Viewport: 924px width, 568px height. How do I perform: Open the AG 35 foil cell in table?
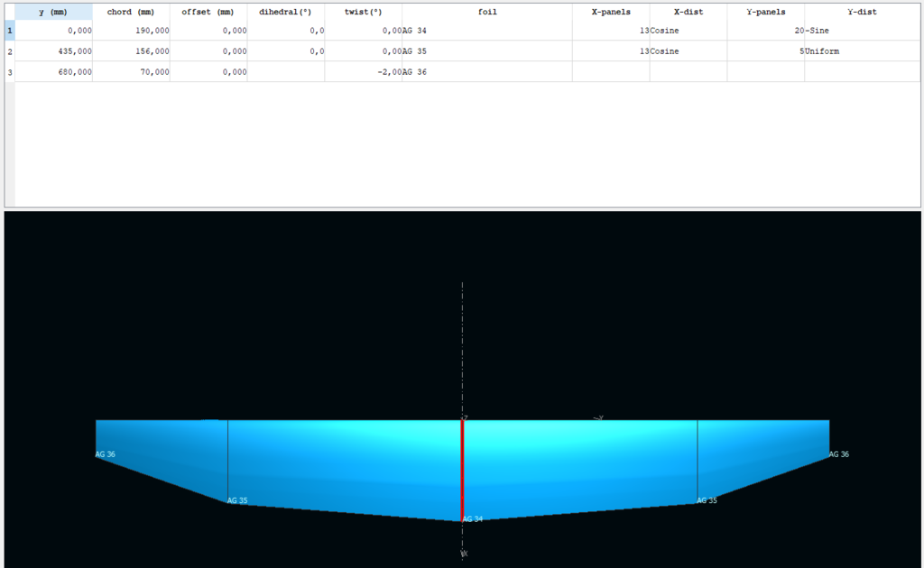pos(486,51)
